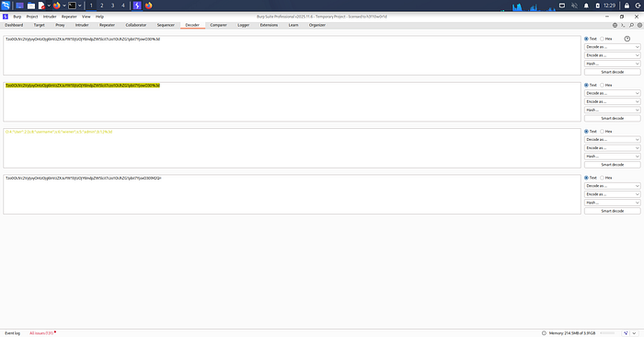Open the command palette terminal icon
The height and width of the screenshot is (337, 644).
tap(623, 25)
